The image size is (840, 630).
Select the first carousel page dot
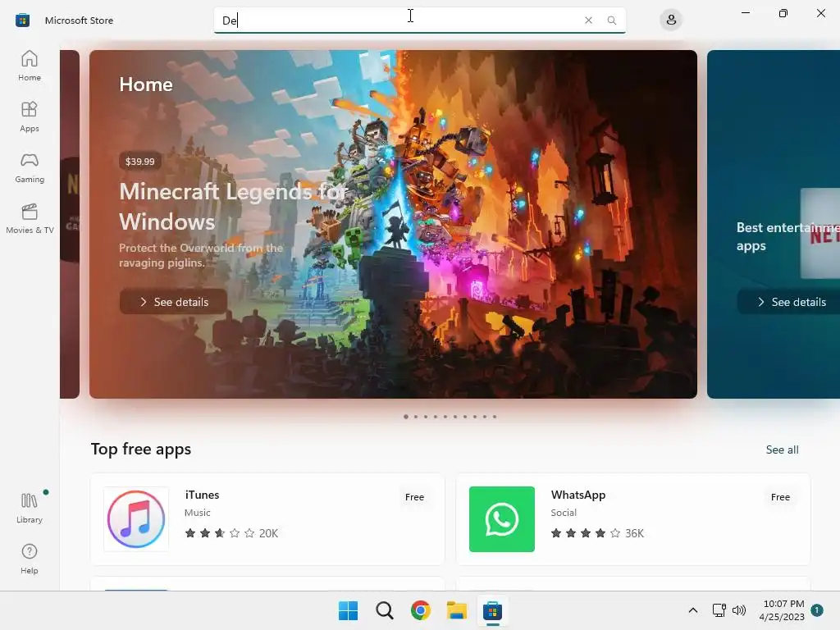405,416
